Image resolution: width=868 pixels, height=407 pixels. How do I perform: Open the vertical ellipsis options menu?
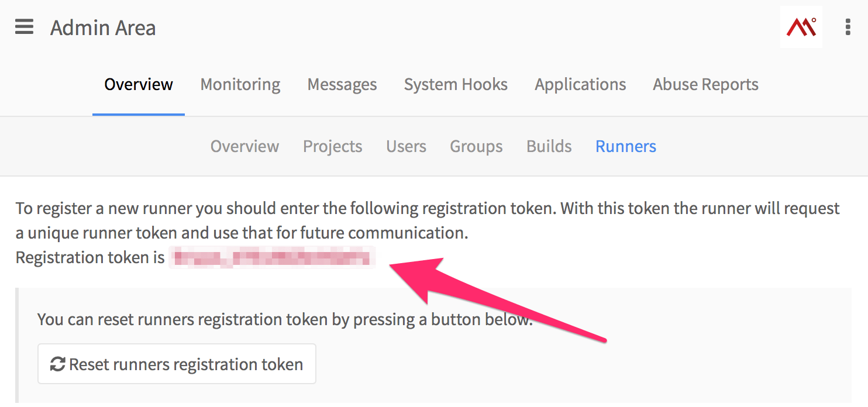click(848, 27)
